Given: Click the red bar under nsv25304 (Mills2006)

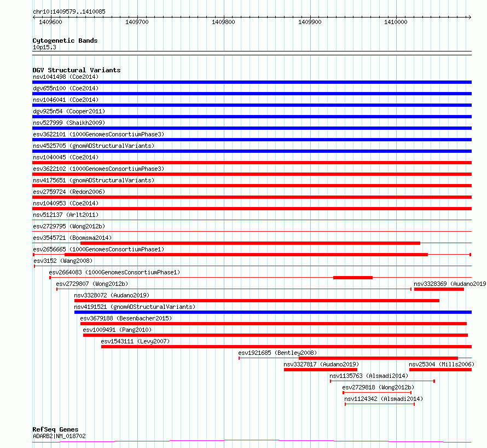Looking at the screenshot, I should [440, 370].
